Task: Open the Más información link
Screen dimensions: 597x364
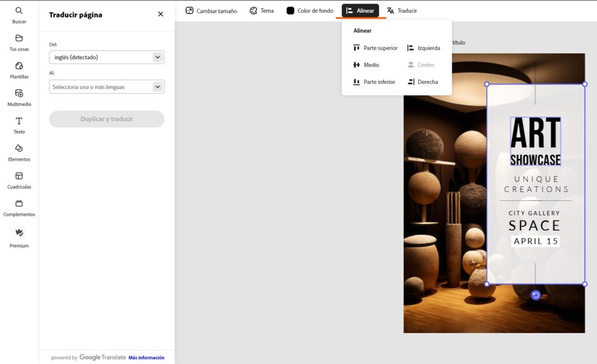Action: click(146, 358)
